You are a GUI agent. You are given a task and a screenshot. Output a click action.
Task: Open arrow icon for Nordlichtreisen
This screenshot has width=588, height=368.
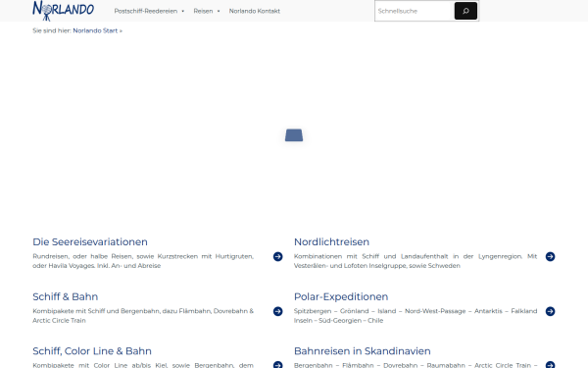pyautogui.click(x=550, y=256)
